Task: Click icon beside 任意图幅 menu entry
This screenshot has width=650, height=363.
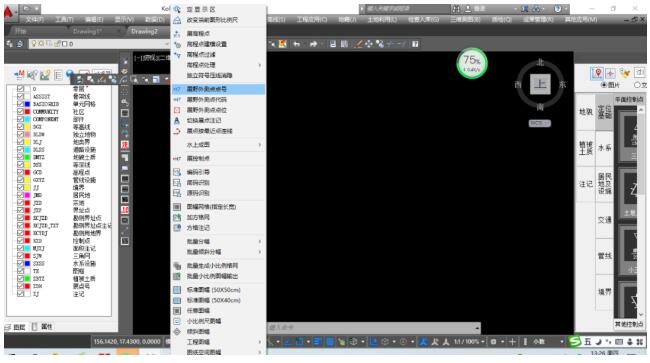Action: point(177,310)
